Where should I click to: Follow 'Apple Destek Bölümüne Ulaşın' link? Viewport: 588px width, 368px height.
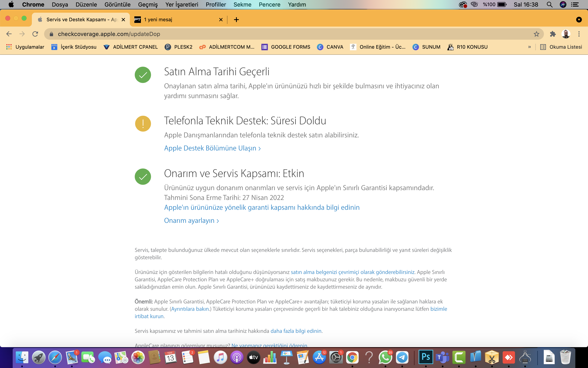tap(212, 148)
